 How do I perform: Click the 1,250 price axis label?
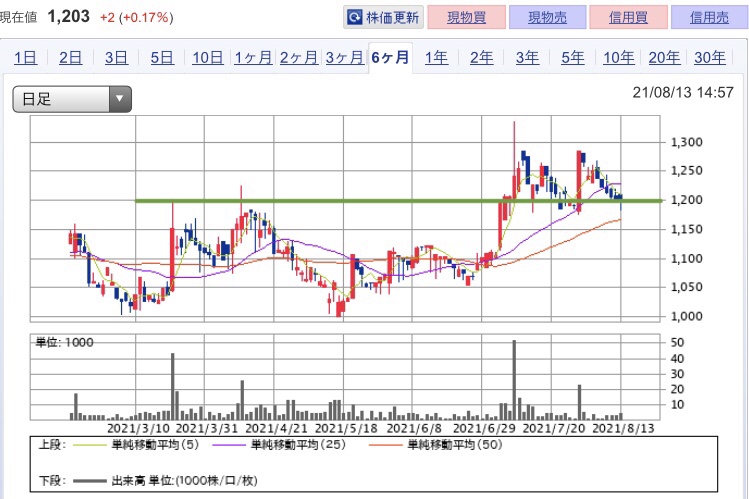[687, 170]
